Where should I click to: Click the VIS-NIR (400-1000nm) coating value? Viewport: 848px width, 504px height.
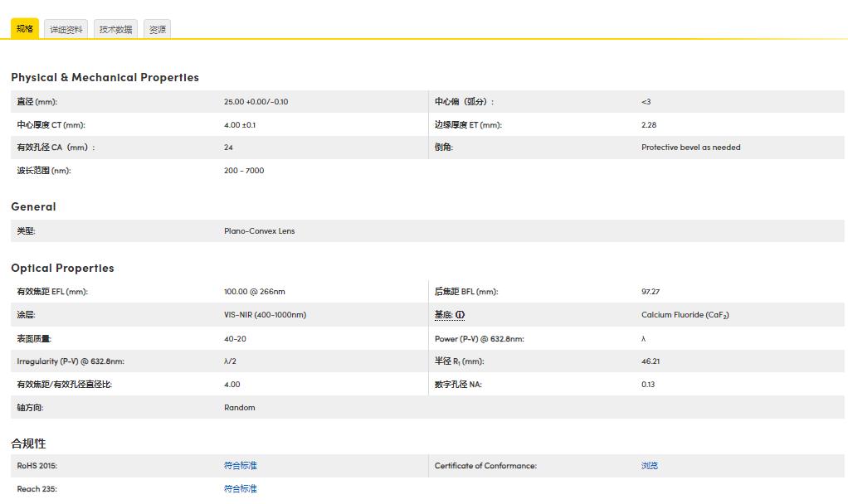coord(265,315)
